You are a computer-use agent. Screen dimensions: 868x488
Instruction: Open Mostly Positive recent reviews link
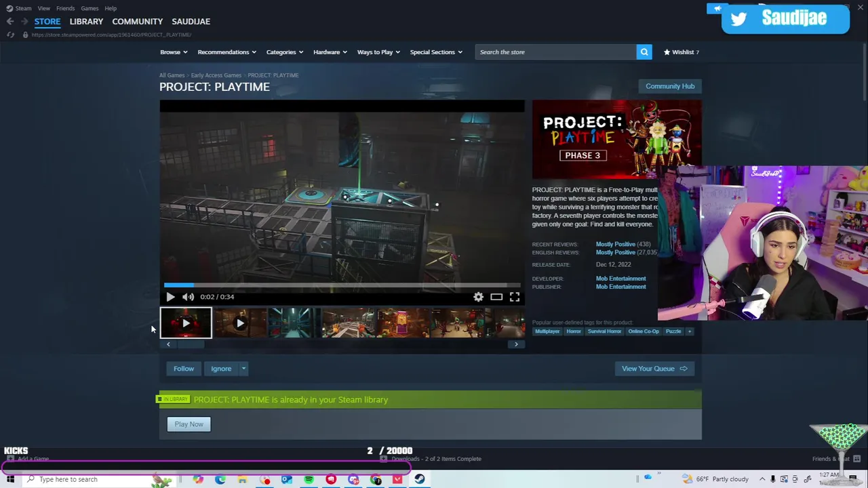[x=615, y=244]
